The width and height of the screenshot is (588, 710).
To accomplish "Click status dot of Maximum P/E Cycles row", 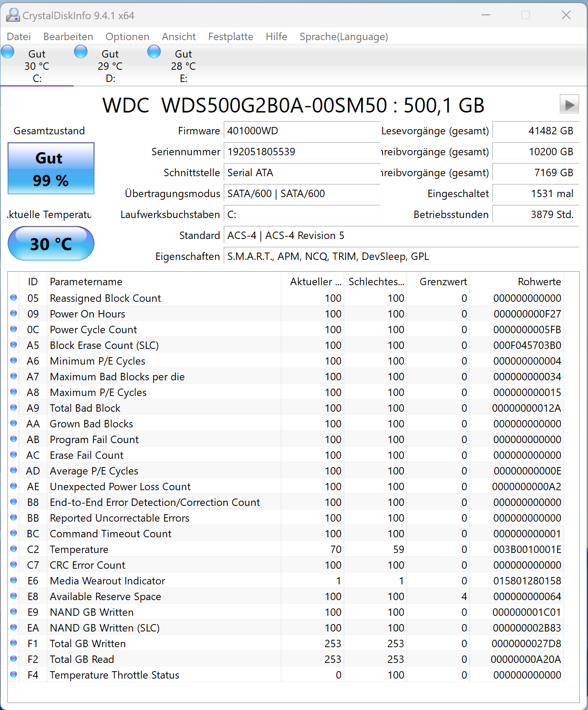I will pyautogui.click(x=14, y=392).
